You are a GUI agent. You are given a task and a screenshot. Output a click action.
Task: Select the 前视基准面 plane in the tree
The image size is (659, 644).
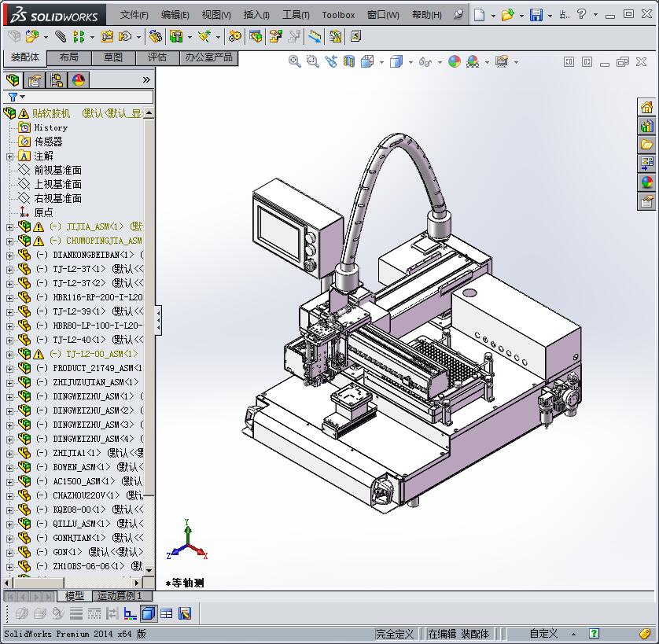click(57, 170)
